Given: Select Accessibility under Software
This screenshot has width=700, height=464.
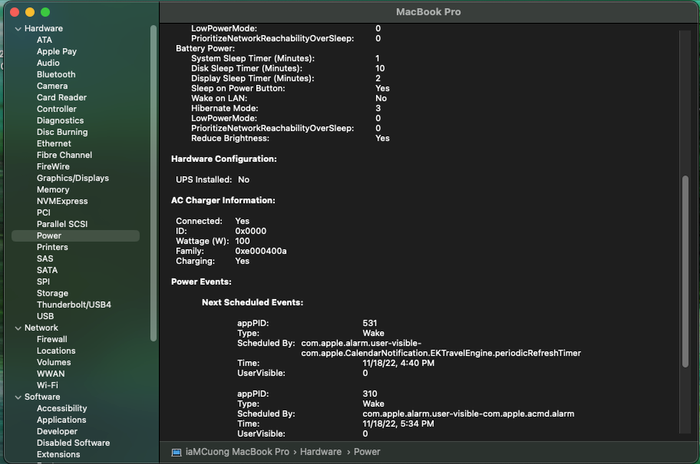Looking at the screenshot, I should click(62, 409).
